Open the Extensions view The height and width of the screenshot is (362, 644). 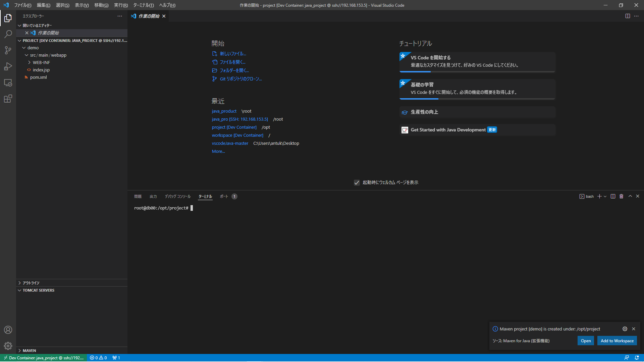(8, 99)
